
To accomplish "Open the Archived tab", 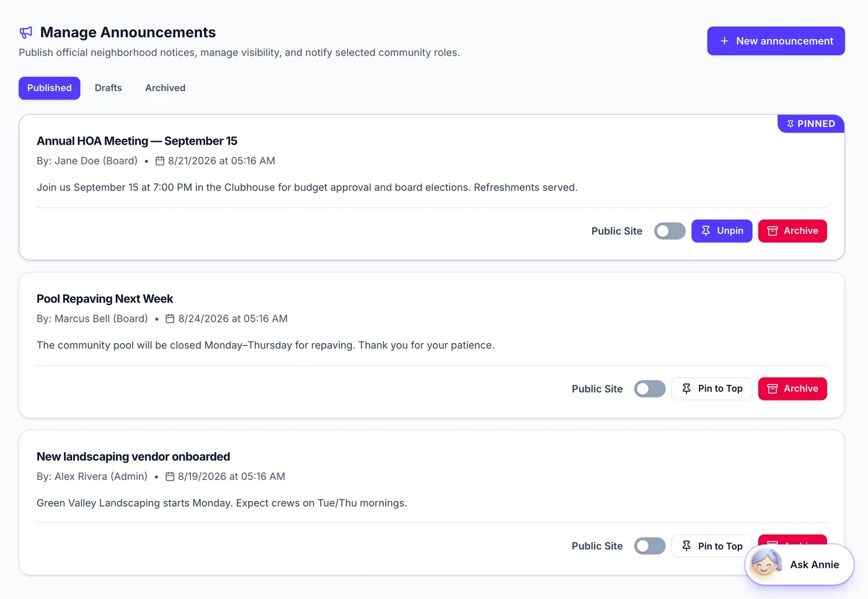I will pyautogui.click(x=165, y=88).
